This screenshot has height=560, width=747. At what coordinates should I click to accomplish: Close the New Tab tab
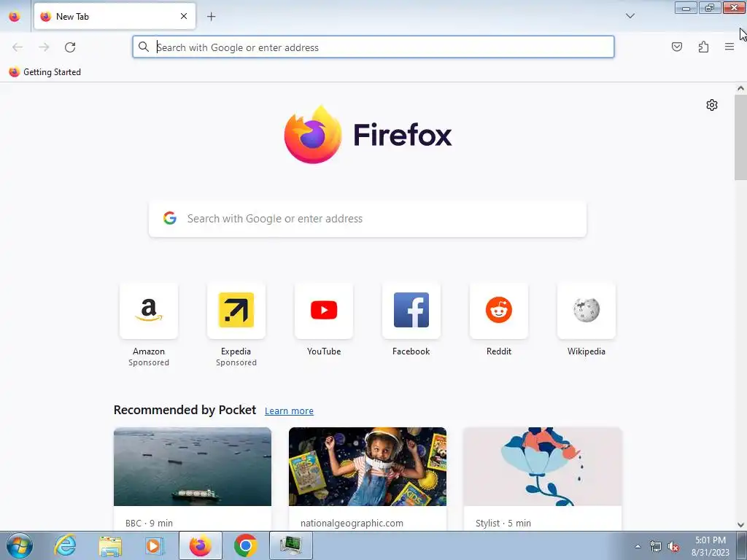point(184,16)
